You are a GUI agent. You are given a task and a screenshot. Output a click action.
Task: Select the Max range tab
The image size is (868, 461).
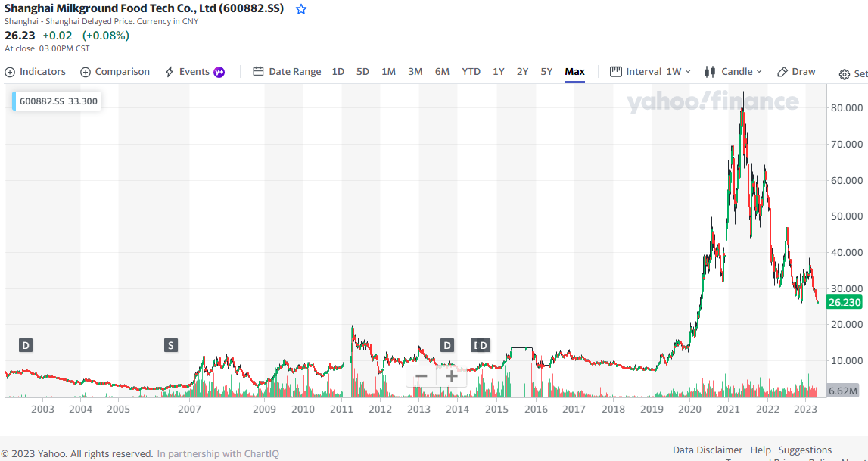[x=574, y=71]
